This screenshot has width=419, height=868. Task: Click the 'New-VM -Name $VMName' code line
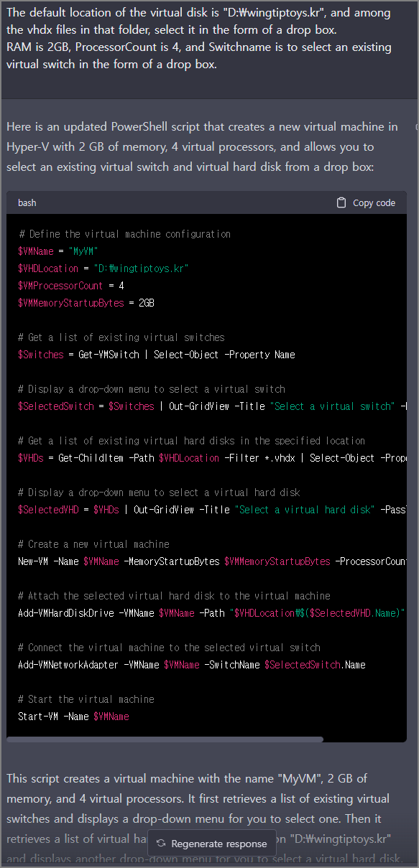pyautogui.click(x=212, y=561)
